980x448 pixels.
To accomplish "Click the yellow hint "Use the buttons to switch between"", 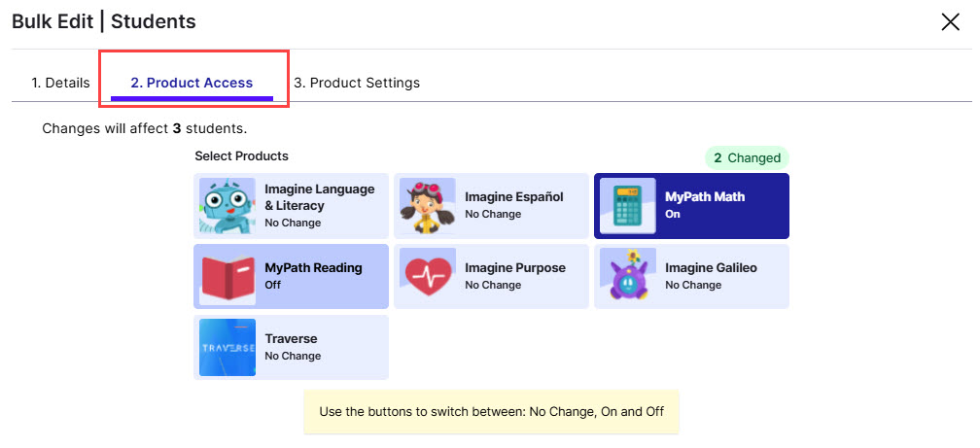I will tap(491, 412).
